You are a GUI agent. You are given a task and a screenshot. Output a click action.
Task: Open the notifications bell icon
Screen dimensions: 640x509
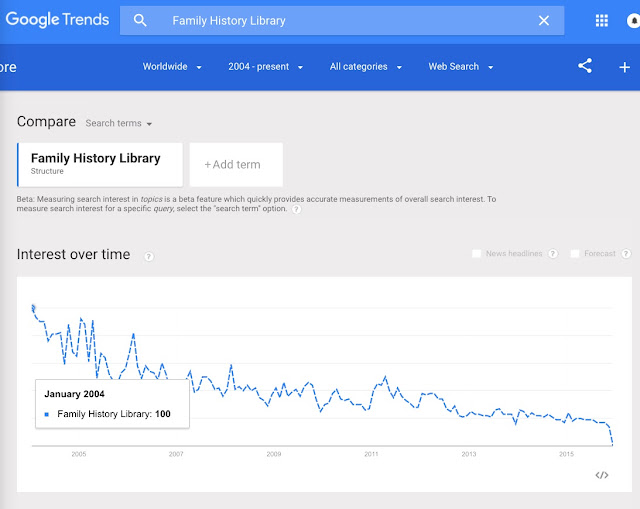point(633,20)
